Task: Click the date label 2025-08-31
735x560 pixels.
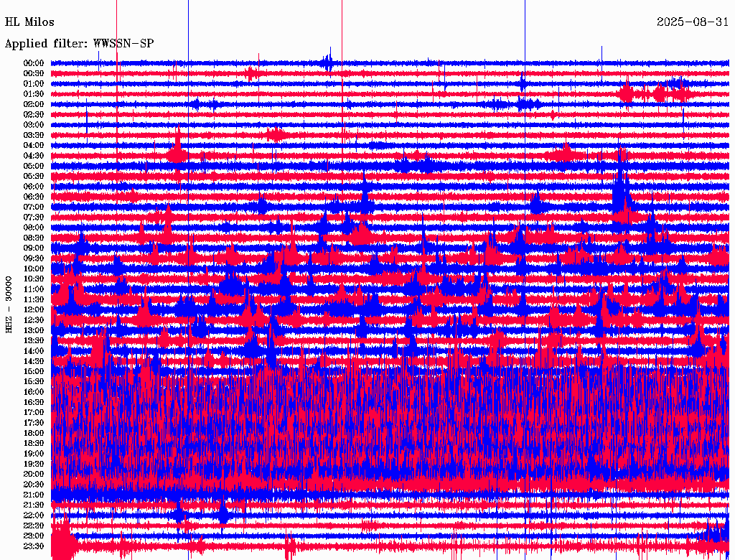Action: [693, 22]
